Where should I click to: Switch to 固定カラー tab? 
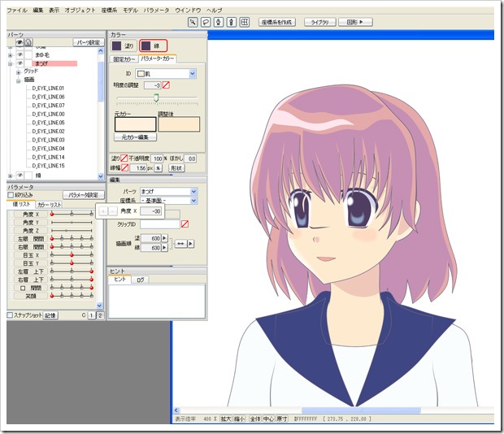(x=124, y=59)
